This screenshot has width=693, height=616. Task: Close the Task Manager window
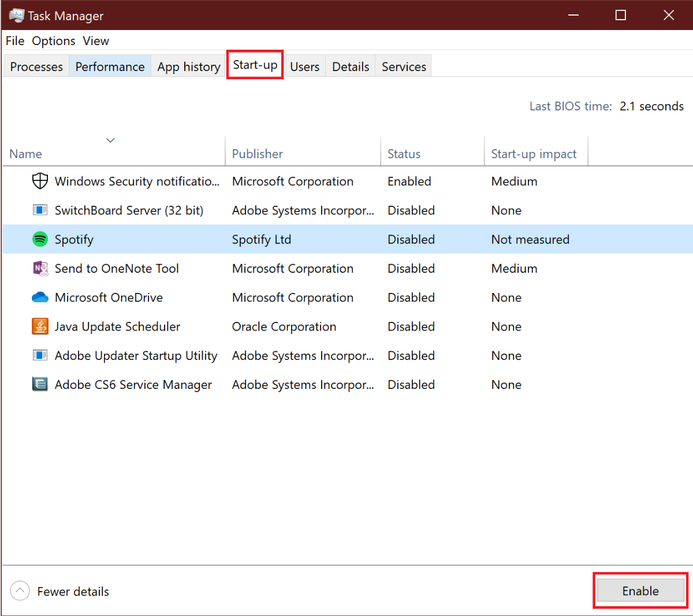point(669,15)
